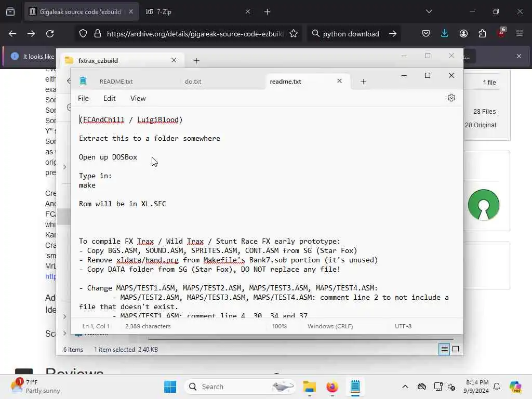532x399 pixels.
Task: Click the archive.org URL address field
Action: [195, 34]
